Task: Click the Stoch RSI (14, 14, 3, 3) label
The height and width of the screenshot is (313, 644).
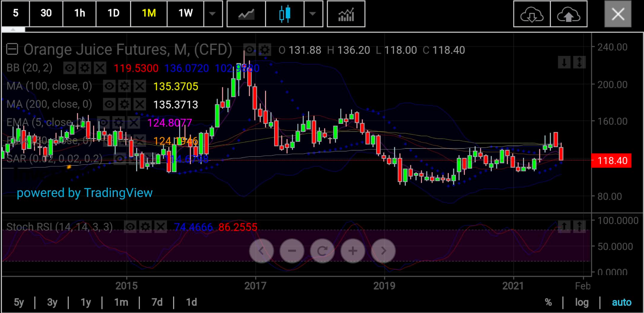Action: [x=60, y=227]
